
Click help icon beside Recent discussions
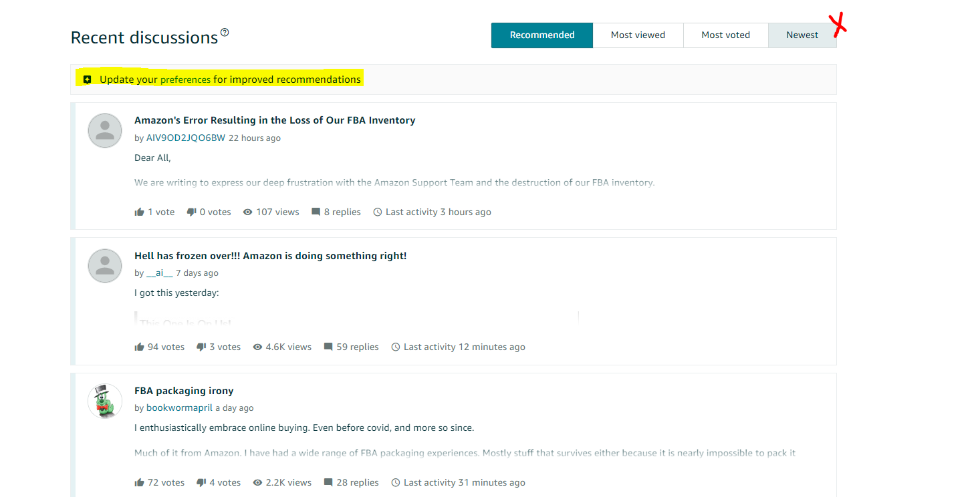(225, 32)
